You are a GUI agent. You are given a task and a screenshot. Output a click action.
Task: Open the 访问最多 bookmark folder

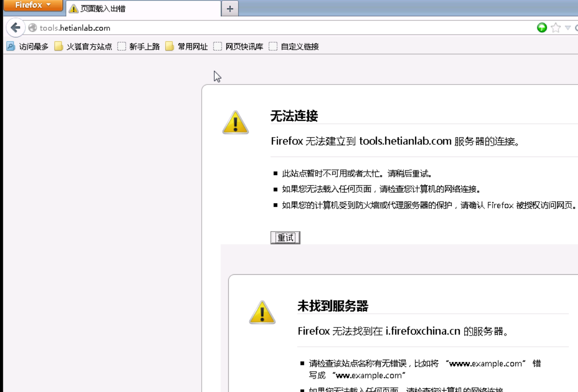pos(28,47)
